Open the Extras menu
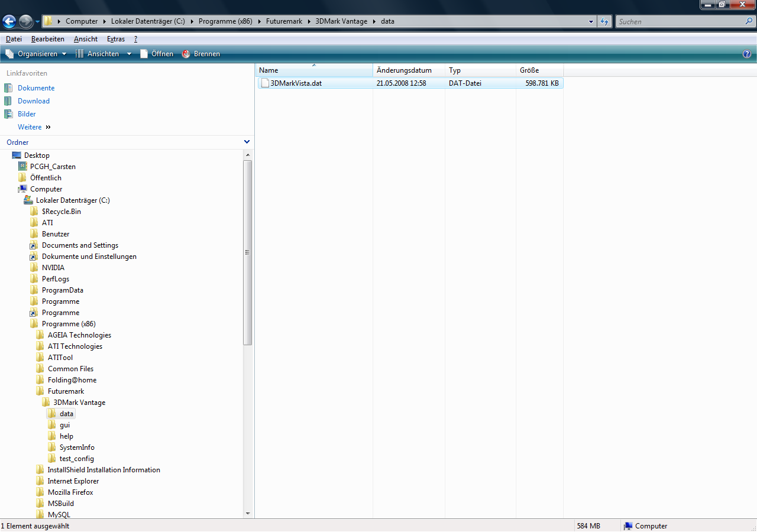 (116, 39)
